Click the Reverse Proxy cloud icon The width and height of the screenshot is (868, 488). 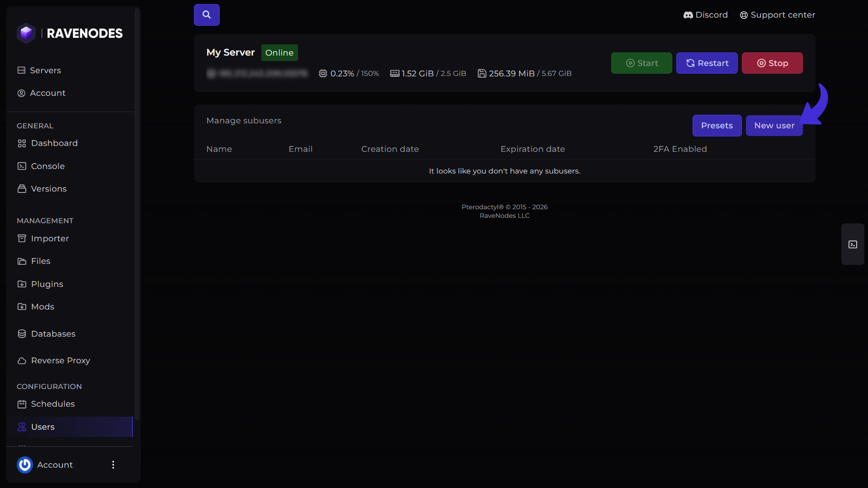click(22, 361)
